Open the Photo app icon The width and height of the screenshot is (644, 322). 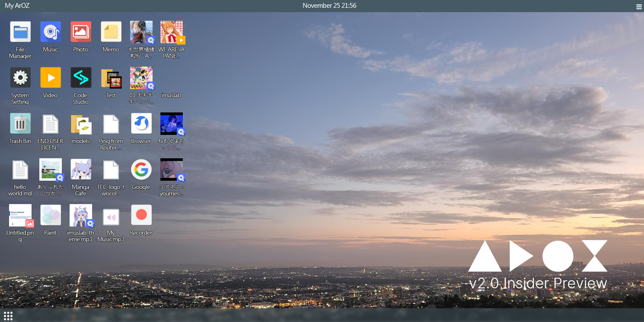[80, 32]
